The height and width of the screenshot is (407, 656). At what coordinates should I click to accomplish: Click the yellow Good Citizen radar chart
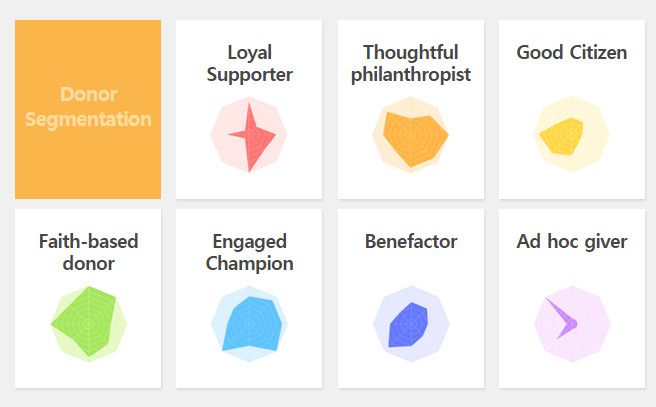point(571,135)
